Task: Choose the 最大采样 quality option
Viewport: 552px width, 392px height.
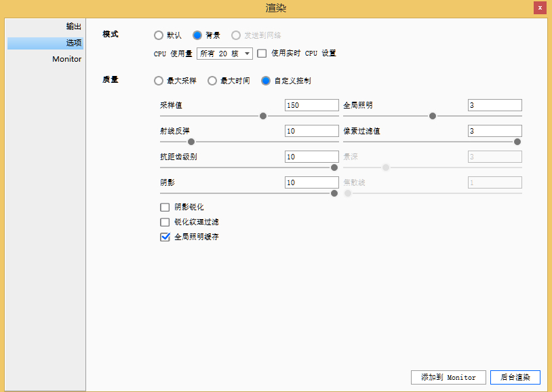Action: click(159, 81)
